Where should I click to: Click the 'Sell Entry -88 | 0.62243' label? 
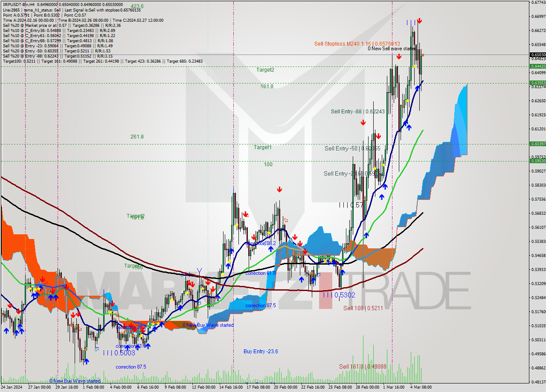point(358,111)
